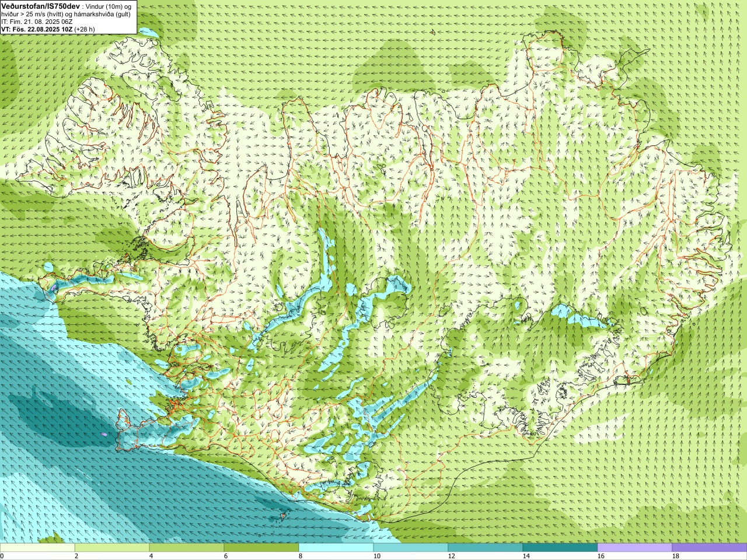
Task: Click the scale label "18"
Action: pos(676,556)
